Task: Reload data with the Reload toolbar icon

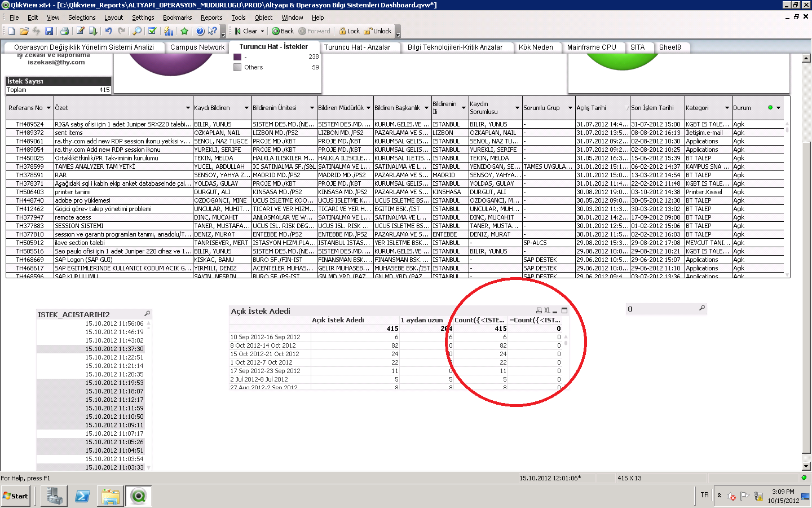Action: pos(92,31)
